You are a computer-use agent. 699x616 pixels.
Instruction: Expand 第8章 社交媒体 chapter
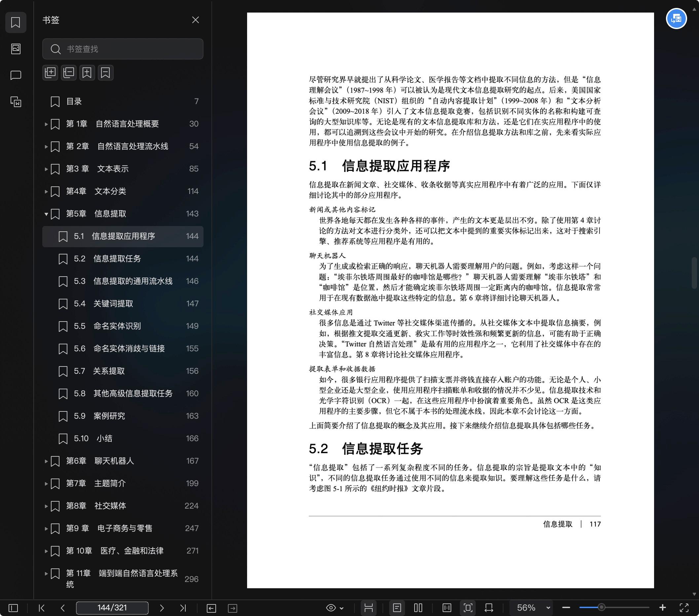(46, 506)
